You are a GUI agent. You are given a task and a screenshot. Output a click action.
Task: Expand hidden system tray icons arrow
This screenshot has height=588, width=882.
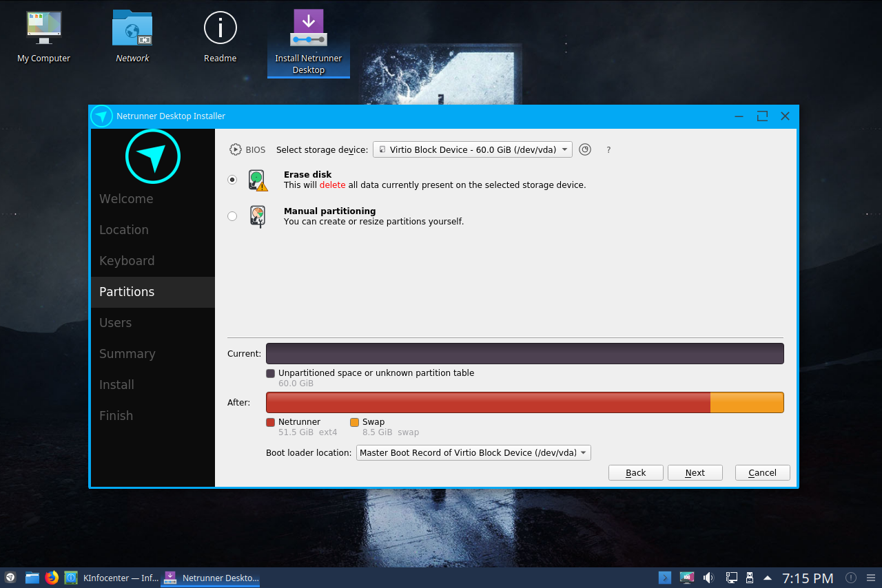(768, 578)
